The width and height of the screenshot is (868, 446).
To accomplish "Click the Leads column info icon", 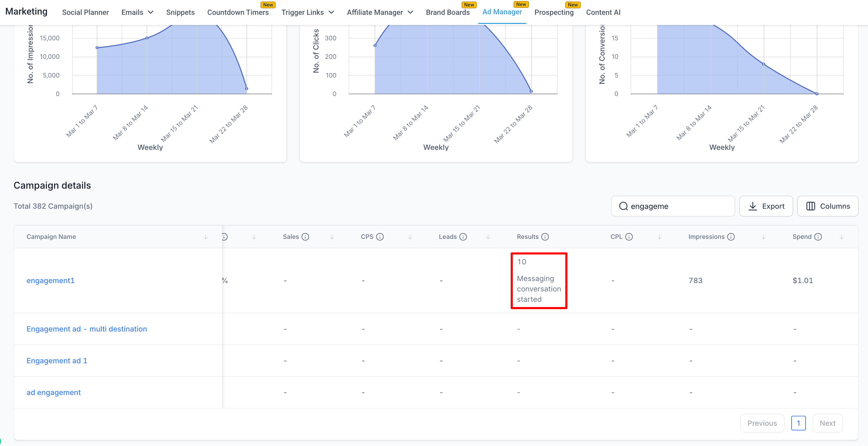I will pos(463,237).
